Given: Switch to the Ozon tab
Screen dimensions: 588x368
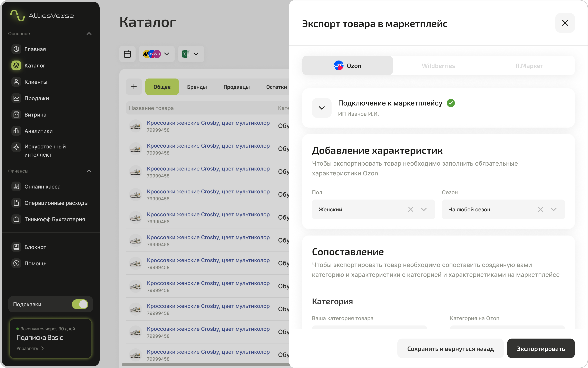Looking at the screenshot, I should point(347,65).
